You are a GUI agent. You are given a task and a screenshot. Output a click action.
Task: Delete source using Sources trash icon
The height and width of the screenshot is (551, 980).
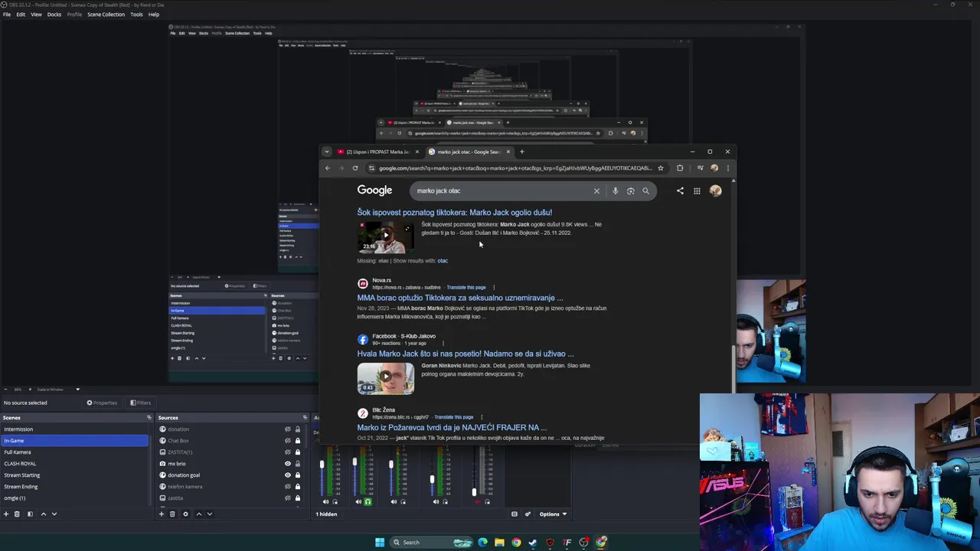point(172,514)
